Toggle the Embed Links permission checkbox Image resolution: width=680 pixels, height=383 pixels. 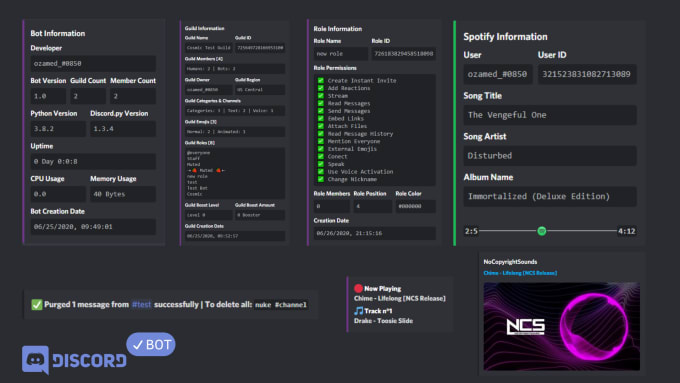click(x=320, y=118)
